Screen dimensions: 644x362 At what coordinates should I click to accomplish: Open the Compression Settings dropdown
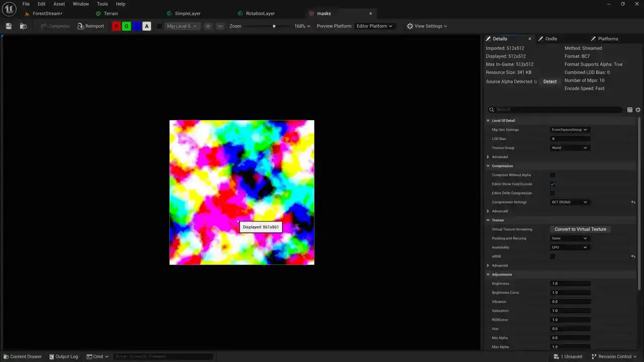[569, 202]
